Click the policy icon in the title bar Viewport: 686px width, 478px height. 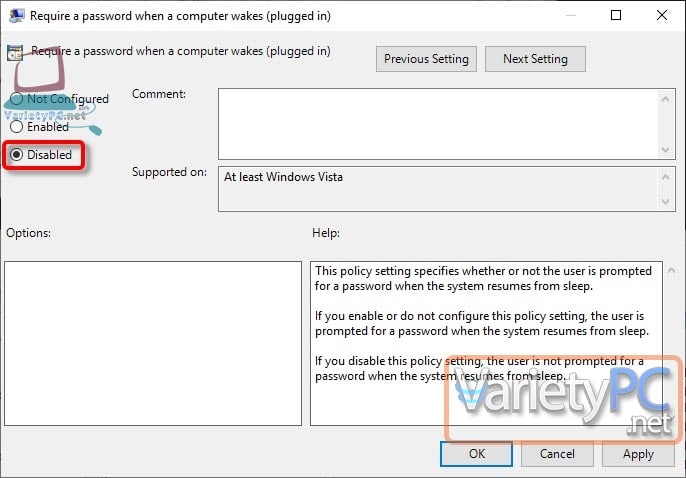click(14, 16)
